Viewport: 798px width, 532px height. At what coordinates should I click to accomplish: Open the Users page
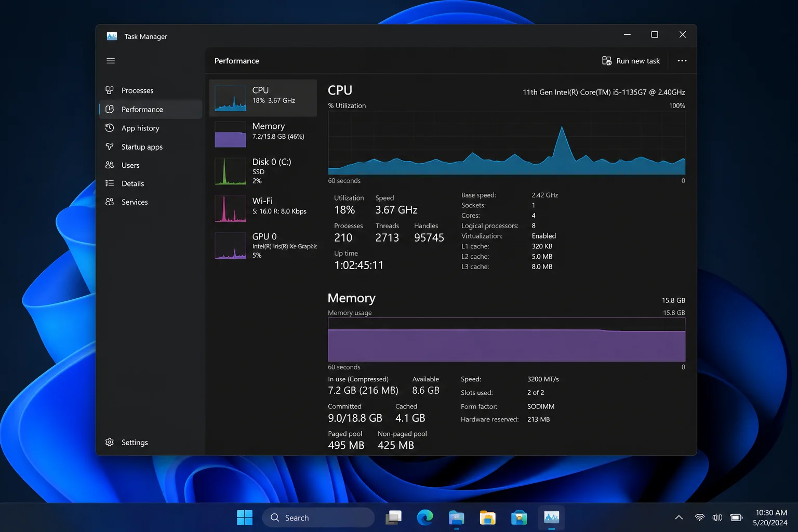coord(150,165)
